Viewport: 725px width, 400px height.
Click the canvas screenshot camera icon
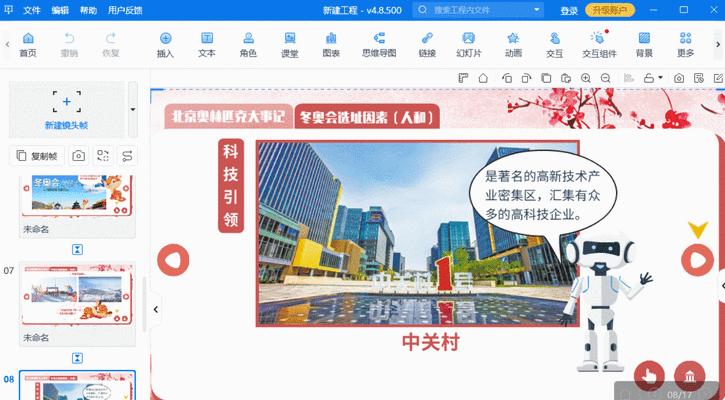pos(679,78)
